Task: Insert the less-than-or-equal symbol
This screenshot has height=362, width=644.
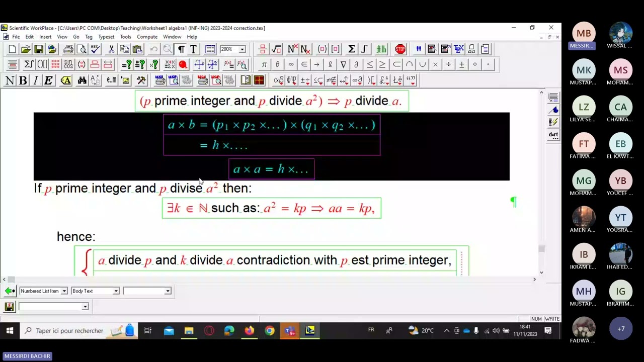Action: (x=370, y=64)
